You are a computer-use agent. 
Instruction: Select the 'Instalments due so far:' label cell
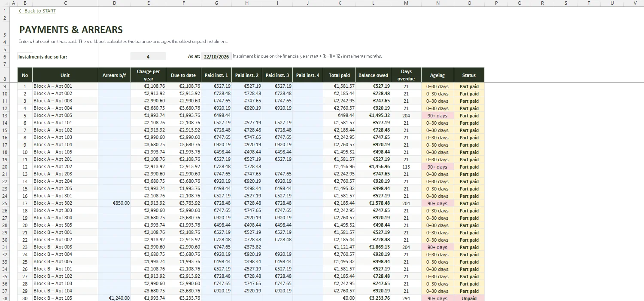point(43,56)
